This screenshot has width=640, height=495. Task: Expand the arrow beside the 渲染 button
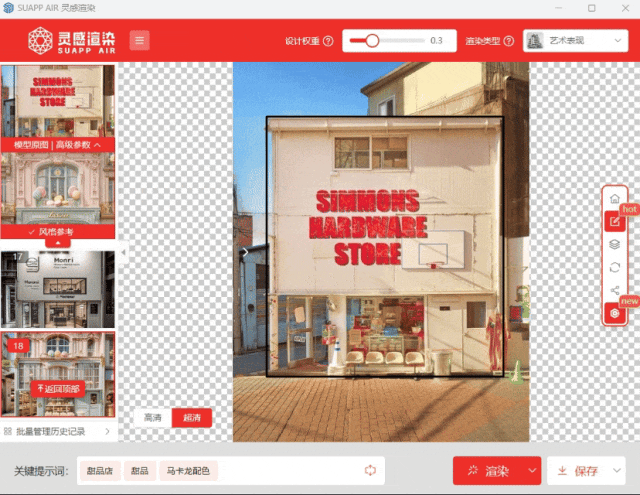(x=533, y=470)
